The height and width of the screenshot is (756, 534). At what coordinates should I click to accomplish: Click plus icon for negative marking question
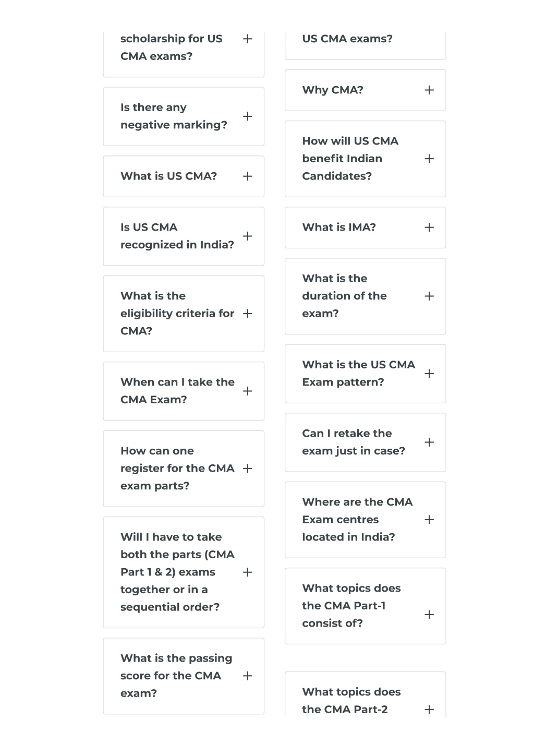tap(248, 116)
